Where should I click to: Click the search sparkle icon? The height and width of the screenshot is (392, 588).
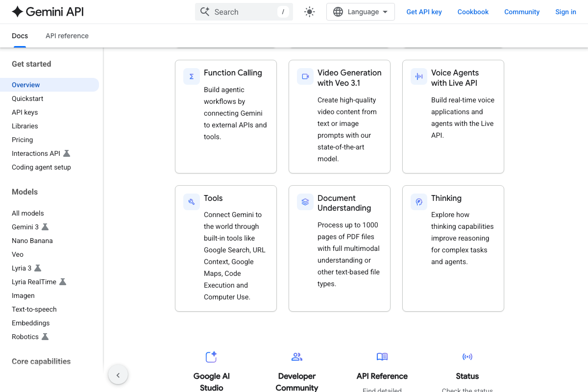(205, 12)
